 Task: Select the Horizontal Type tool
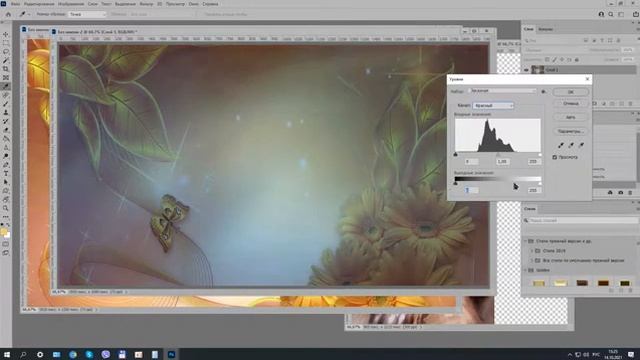point(6,173)
